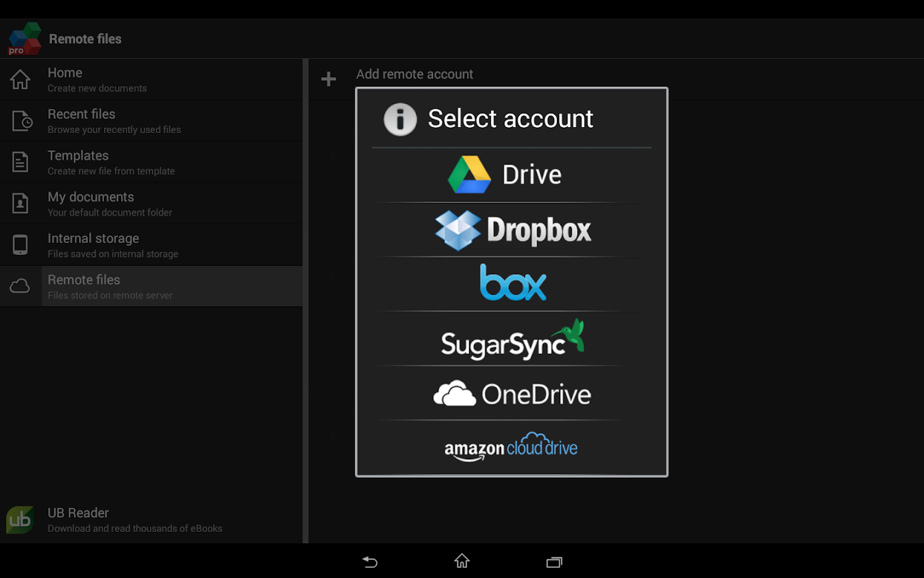Click the UB Reader app icon
The image size is (924, 578).
coord(20,520)
